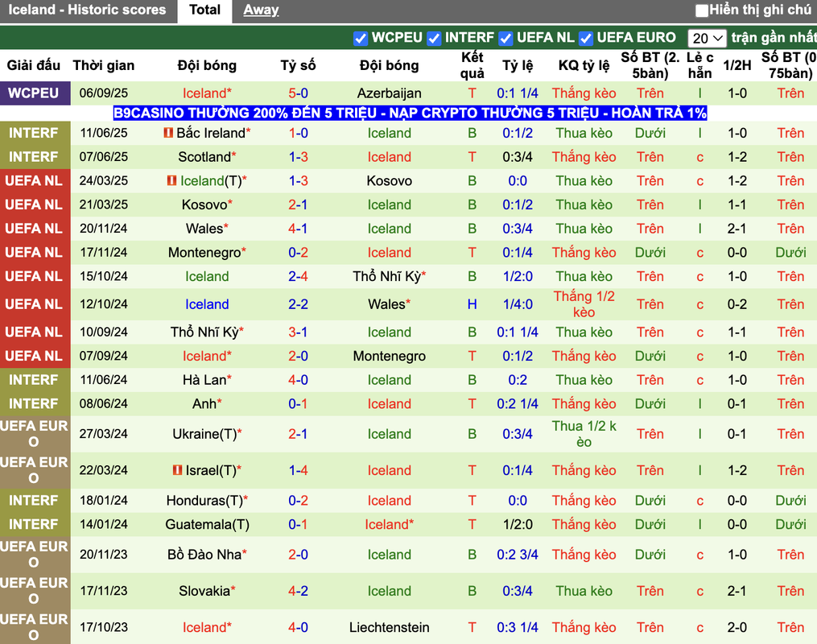Click the KQ tỷ lệ column header

[584, 66]
